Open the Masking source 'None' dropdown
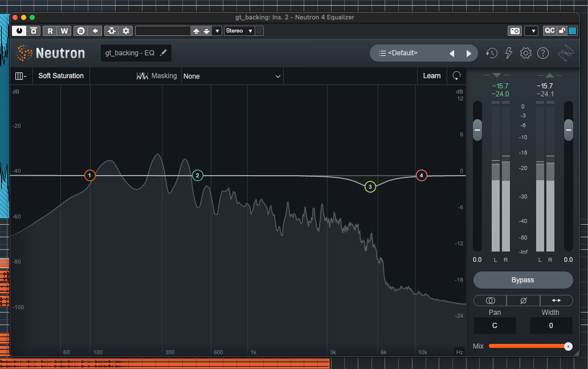Image resolution: width=588 pixels, height=369 pixels. (232, 76)
